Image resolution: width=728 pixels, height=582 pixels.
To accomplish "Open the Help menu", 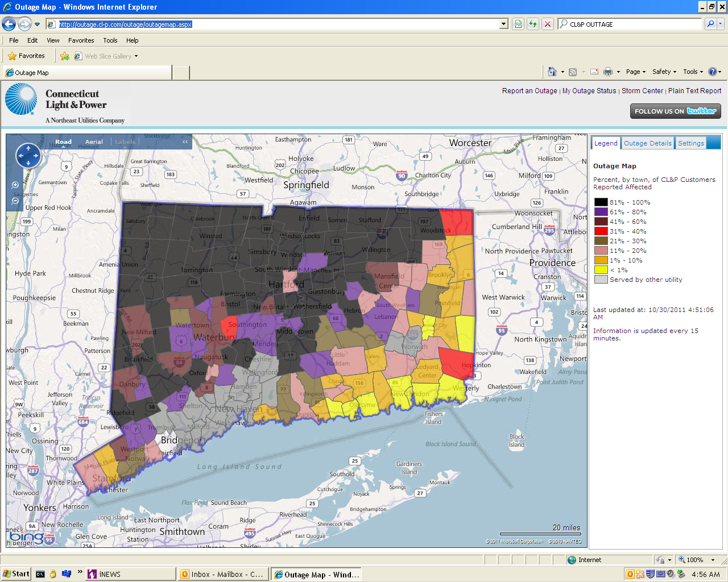I will [x=133, y=40].
